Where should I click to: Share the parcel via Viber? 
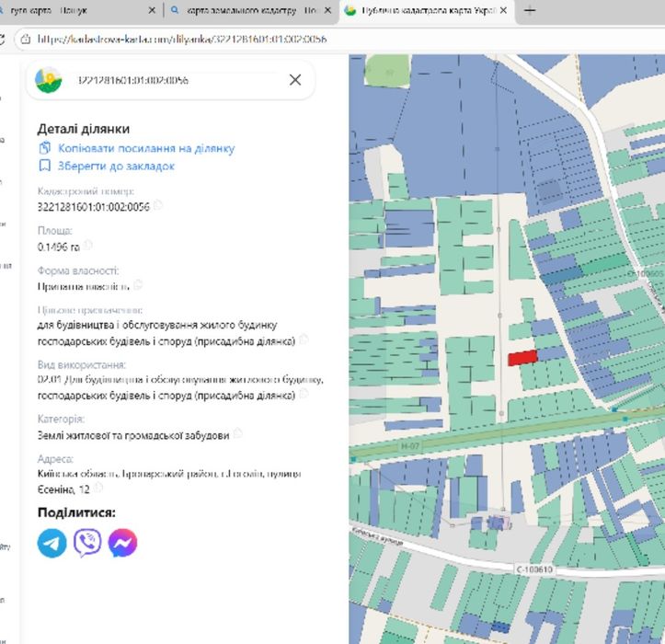coord(87,543)
